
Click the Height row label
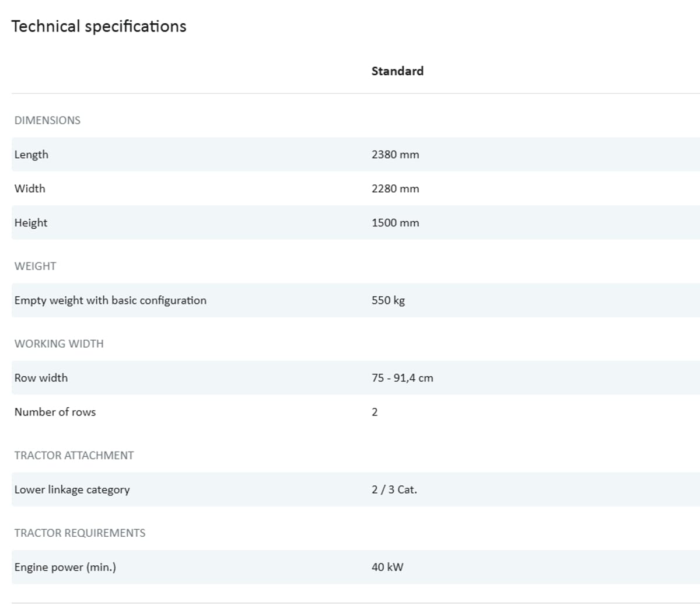pos(31,223)
